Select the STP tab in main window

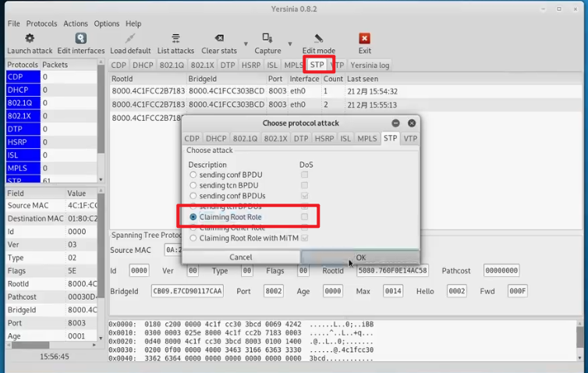click(x=317, y=65)
